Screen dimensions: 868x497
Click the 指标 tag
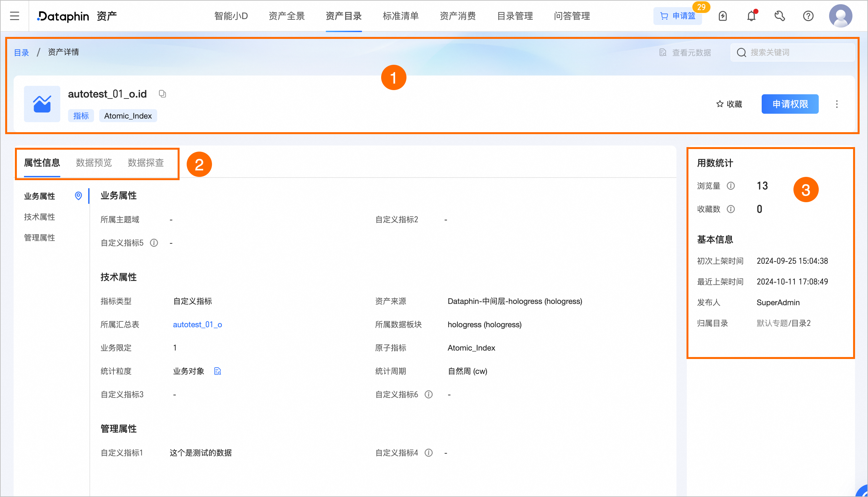(x=81, y=116)
